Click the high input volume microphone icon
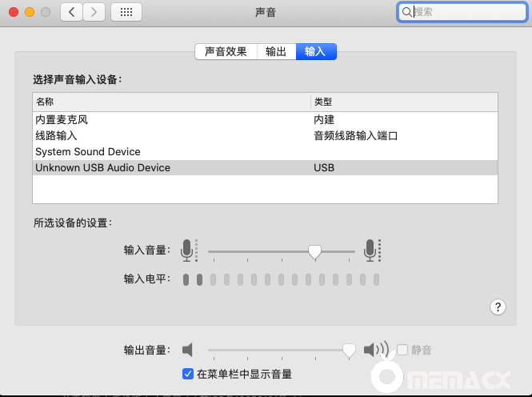 pyautogui.click(x=370, y=251)
